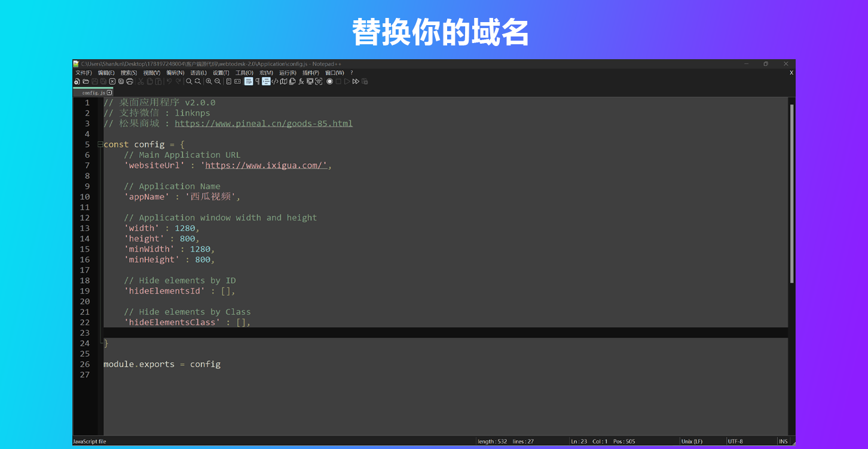The image size is (868, 449).
Task: Open the Function List (fx) icon
Action: 301,81
